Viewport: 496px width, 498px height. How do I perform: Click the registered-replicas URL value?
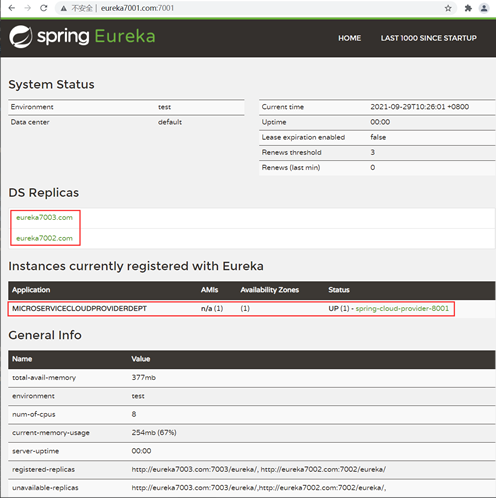click(259, 469)
